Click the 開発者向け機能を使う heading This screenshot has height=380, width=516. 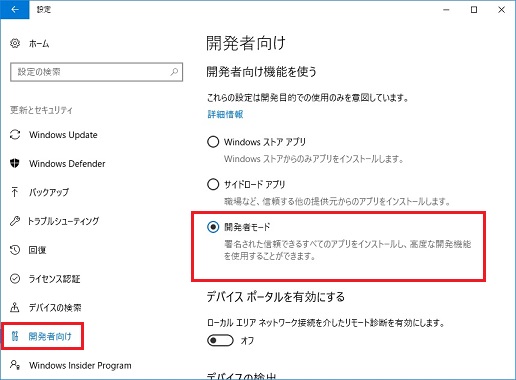262,71
